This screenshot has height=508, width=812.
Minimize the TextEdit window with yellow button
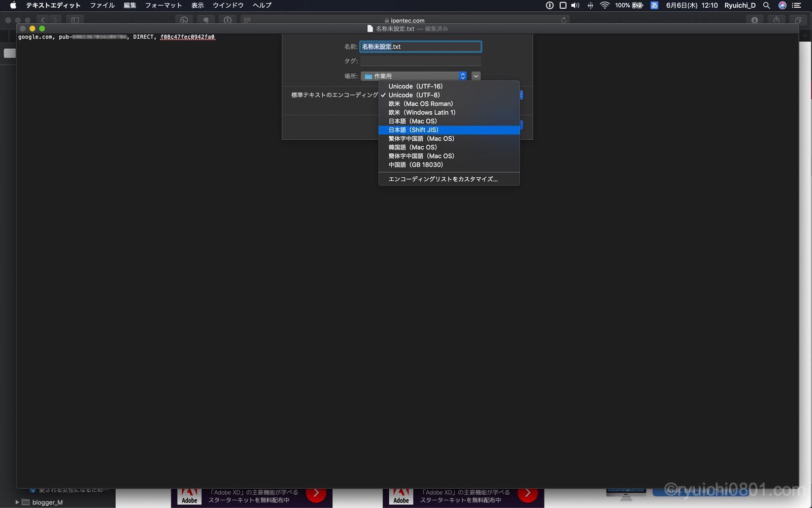point(32,29)
